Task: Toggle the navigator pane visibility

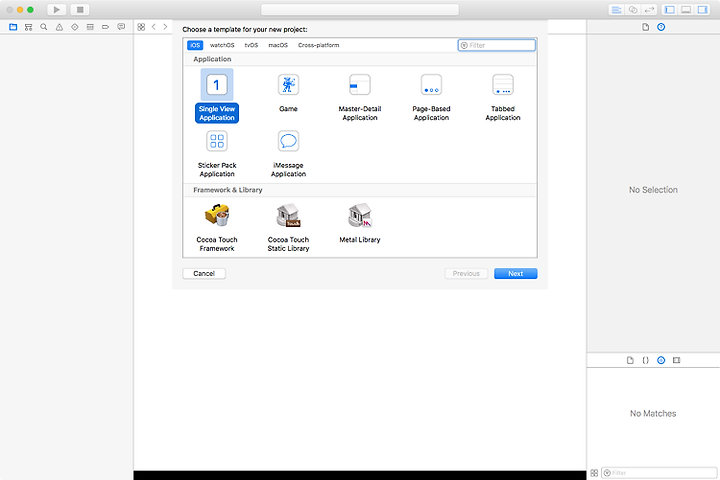Action: (x=669, y=10)
